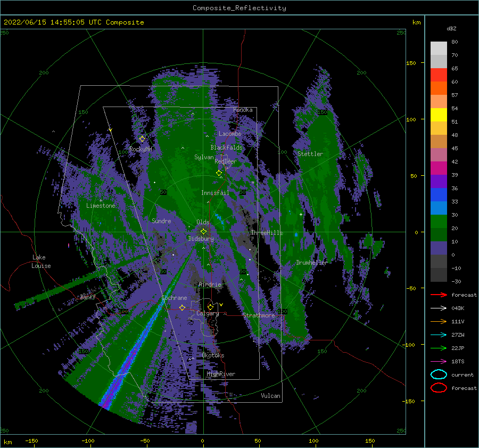This screenshot has height=448, width=479.
Task: Click the Didsbury label on map
Action: pos(201,239)
